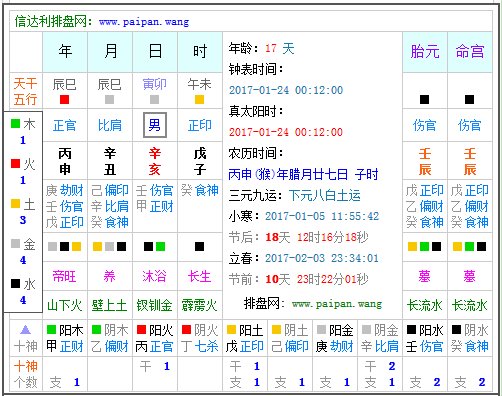The height and width of the screenshot is (396, 502).
Task: Click 墓 in the 命宫 column
Action: 469,276
